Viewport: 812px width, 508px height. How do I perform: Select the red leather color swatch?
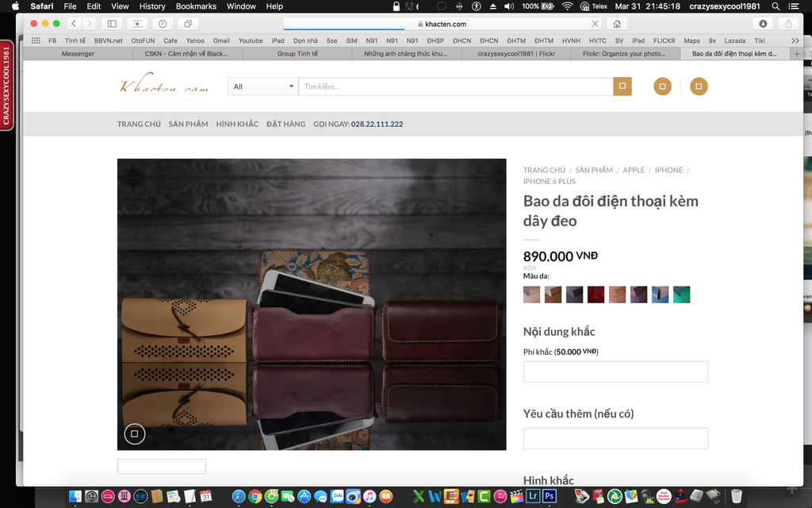(596, 294)
